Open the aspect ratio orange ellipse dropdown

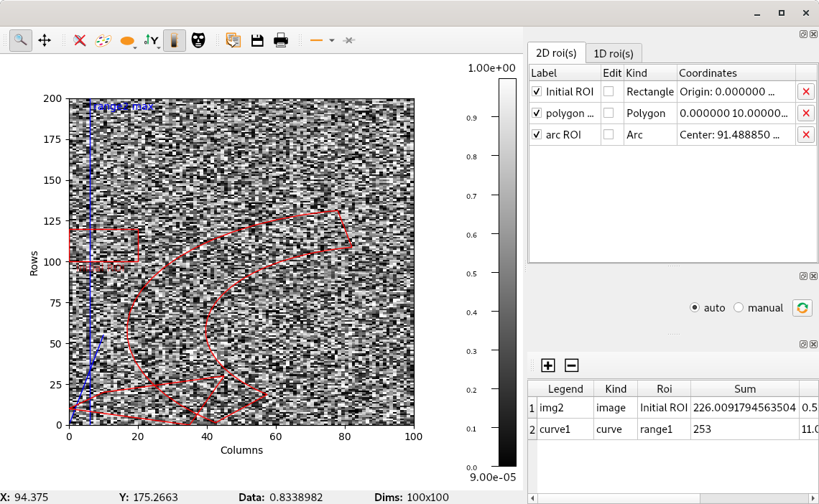pyautogui.click(x=129, y=42)
